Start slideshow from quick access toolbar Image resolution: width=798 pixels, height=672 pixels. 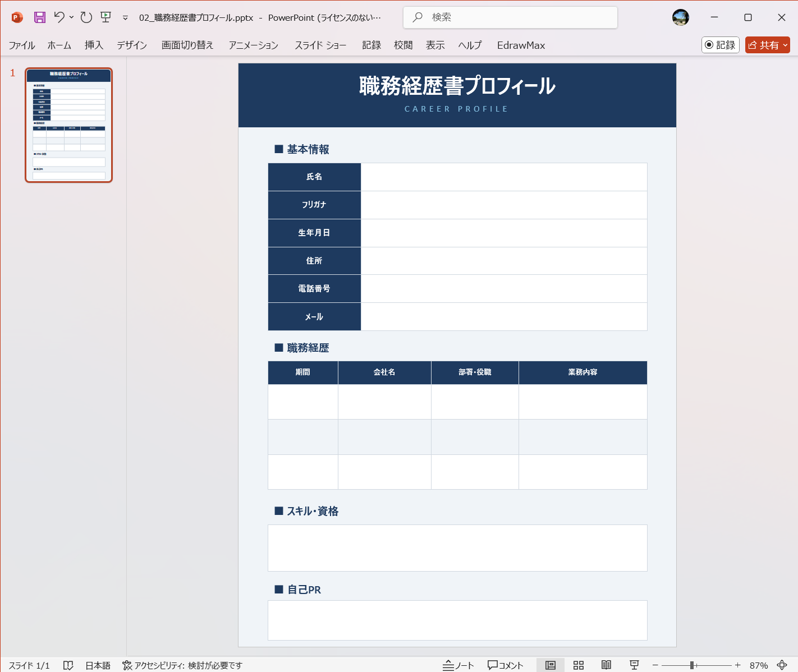tap(106, 17)
